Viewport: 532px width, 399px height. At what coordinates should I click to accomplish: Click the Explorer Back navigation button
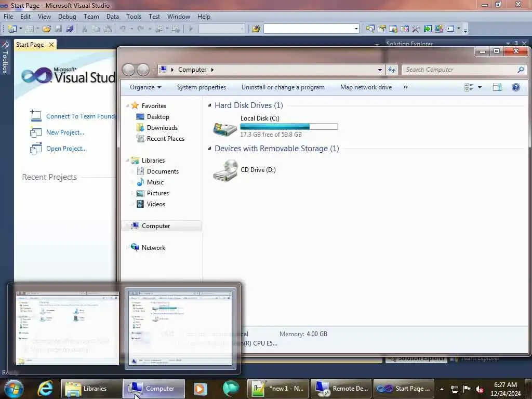(x=129, y=70)
